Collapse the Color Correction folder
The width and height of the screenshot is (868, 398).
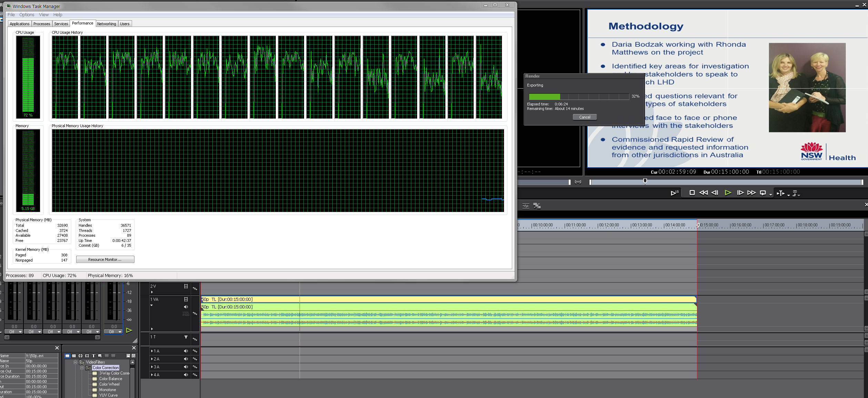(82, 368)
